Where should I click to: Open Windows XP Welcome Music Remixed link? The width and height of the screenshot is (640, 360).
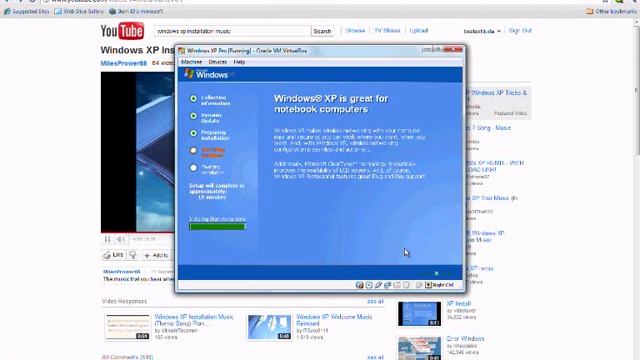(334, 320)
